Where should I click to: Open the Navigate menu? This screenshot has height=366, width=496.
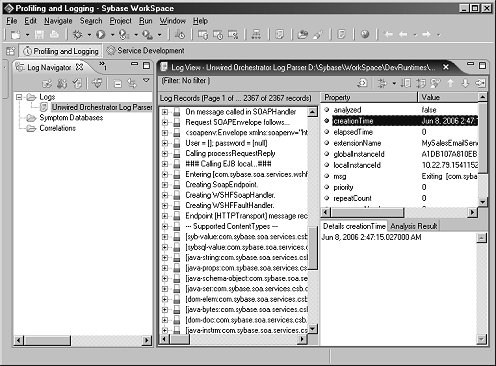58,21
